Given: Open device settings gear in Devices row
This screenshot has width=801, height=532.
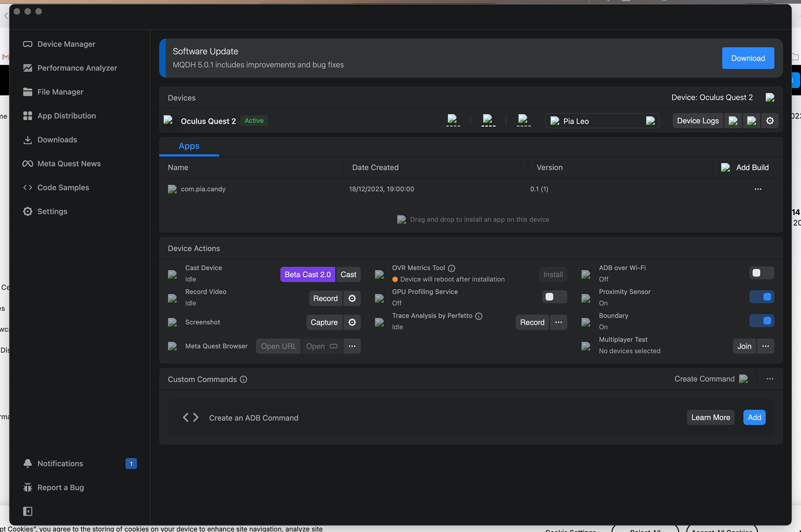Looking at the screenshot, I should pos(770,121).
